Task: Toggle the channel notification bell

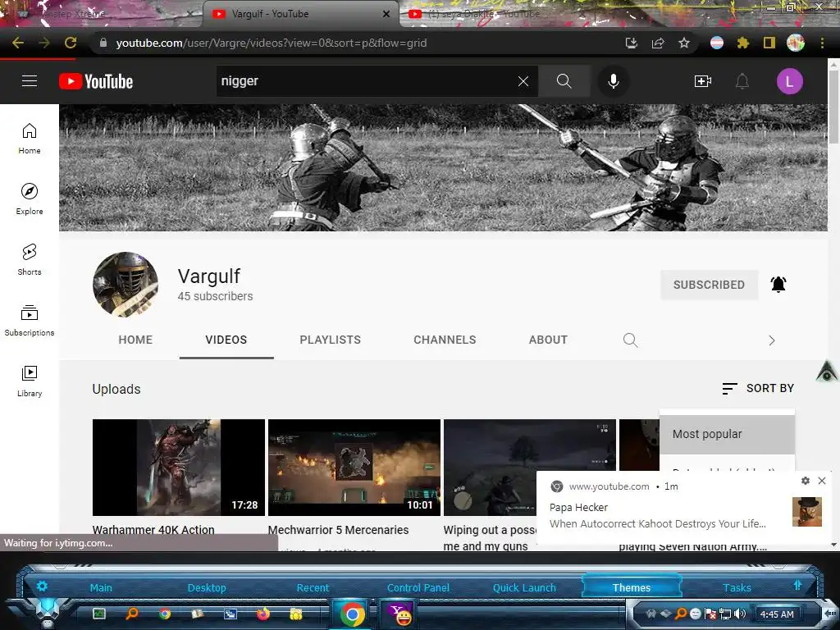Action: click(778, 284)
